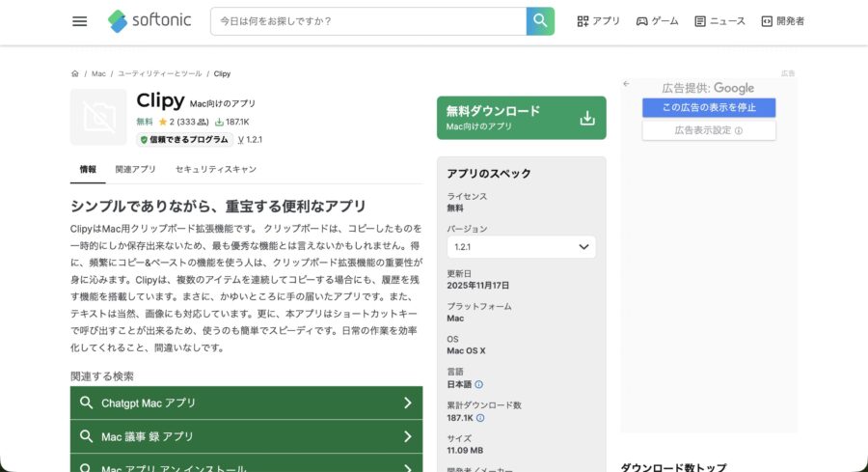Click info icon next to 187.1K downloads
This screenshot has height=472, width=868.
pyautogui.click(x=480, y=418)
